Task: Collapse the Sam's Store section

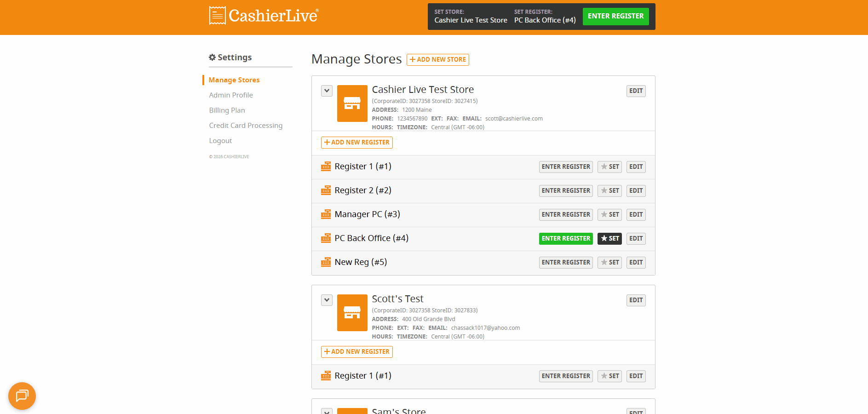Action: (327, 411)
